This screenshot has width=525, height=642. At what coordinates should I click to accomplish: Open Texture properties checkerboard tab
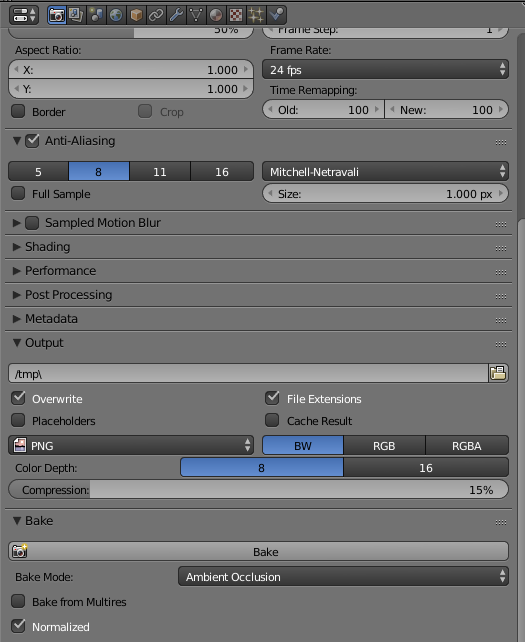coord(236,15)
